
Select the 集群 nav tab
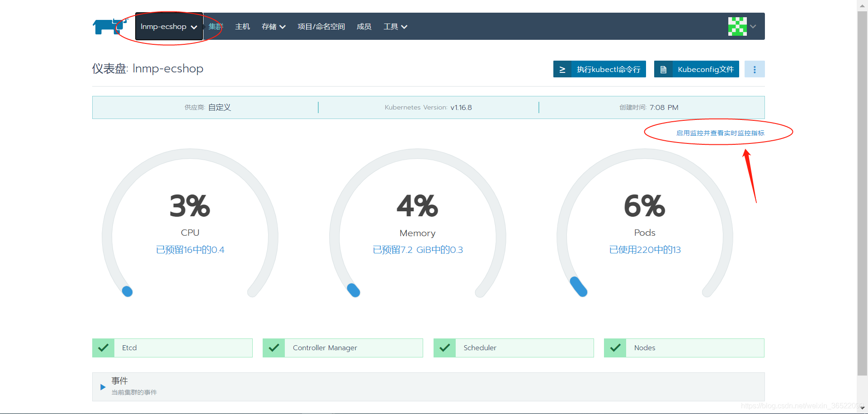216,27
